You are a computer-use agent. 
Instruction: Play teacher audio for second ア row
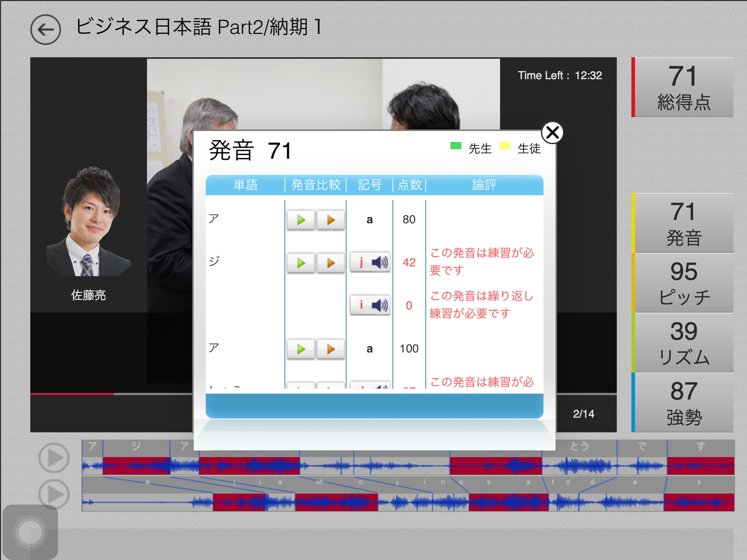[x=300, y=349]
